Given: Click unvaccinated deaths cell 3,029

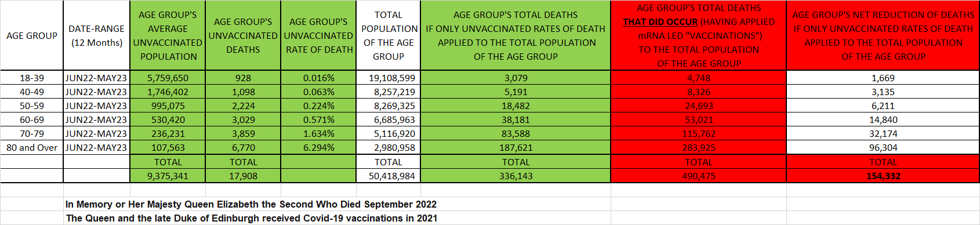Looking at the screenshot, I should [243, 119].
